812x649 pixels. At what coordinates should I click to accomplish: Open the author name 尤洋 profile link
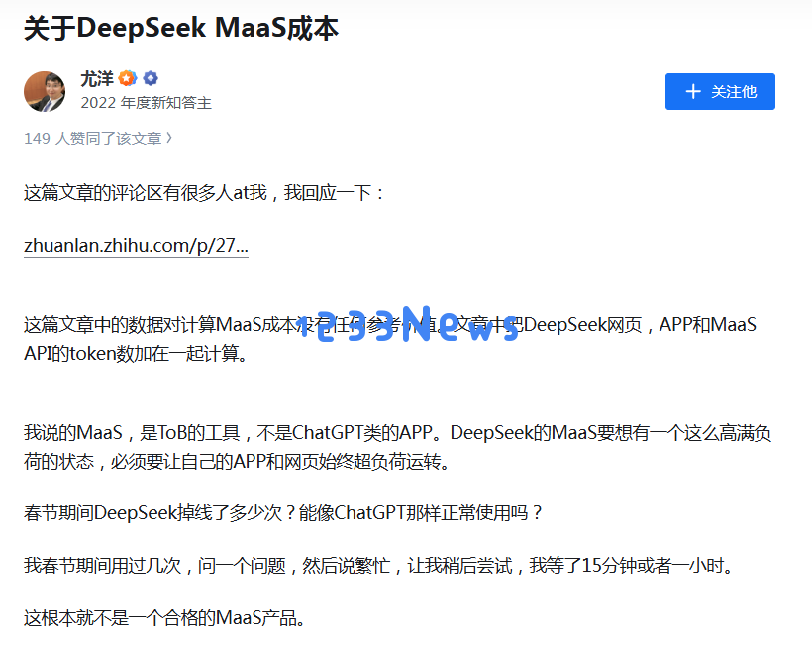pos(97,79)
